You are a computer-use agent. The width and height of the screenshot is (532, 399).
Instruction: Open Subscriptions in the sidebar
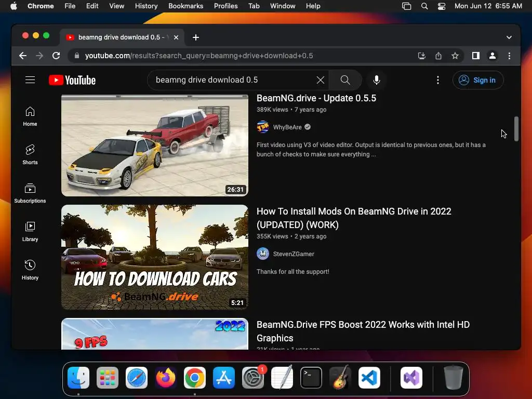click(x=30, y=193)
